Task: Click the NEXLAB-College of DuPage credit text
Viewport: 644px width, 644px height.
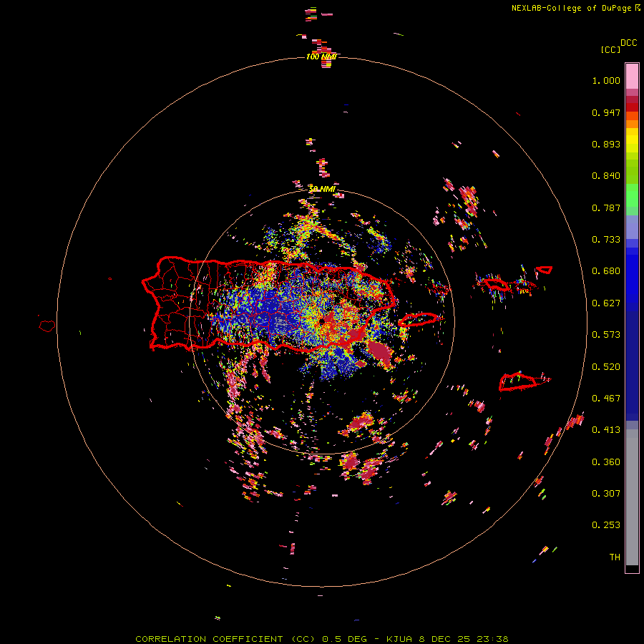Action: point(575,8)
